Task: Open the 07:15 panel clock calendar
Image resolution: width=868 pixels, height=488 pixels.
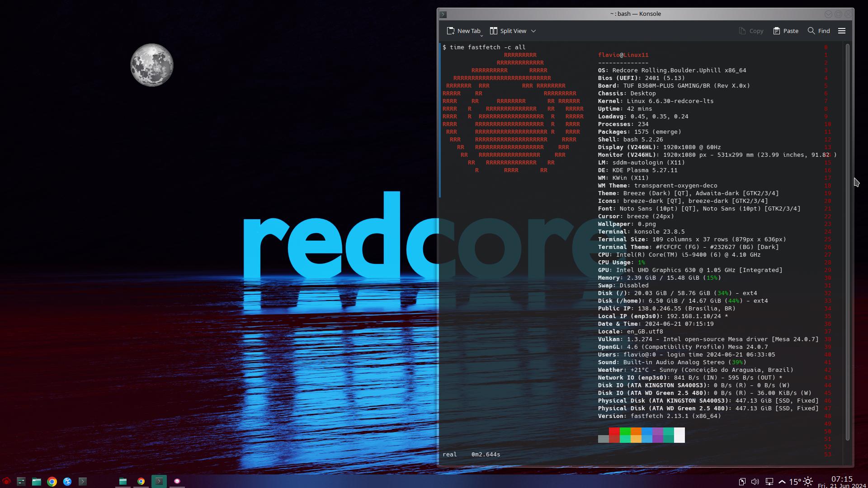Action: tap(842, 482)
